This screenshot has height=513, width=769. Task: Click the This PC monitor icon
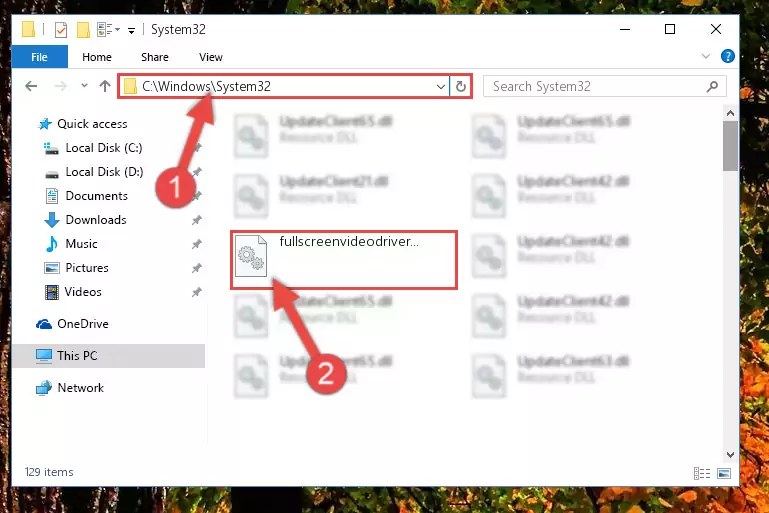(44, 356)
